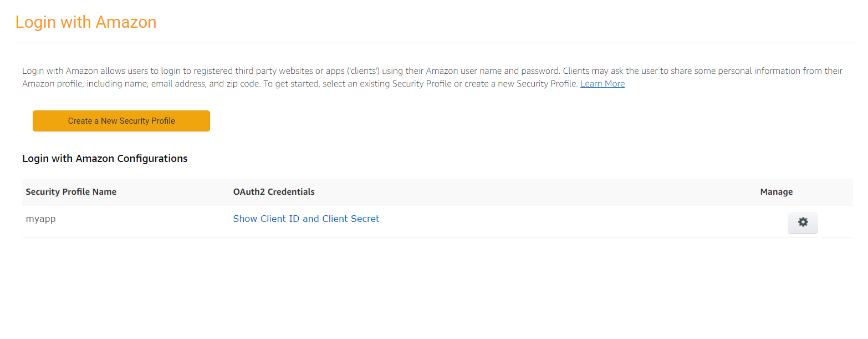The image size is (868, 339).
Task: Open the Learn More link
Action: (x=602, y=84)
